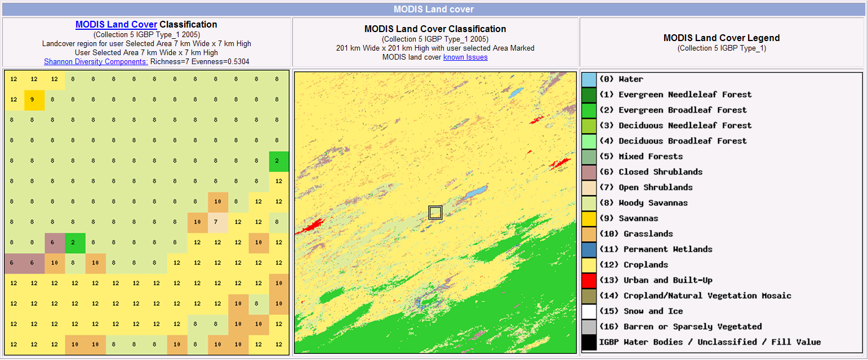Click the user-selected area marker on map
Screen dimensions: 868x360
pyautogui.click(x=435, y=213)
